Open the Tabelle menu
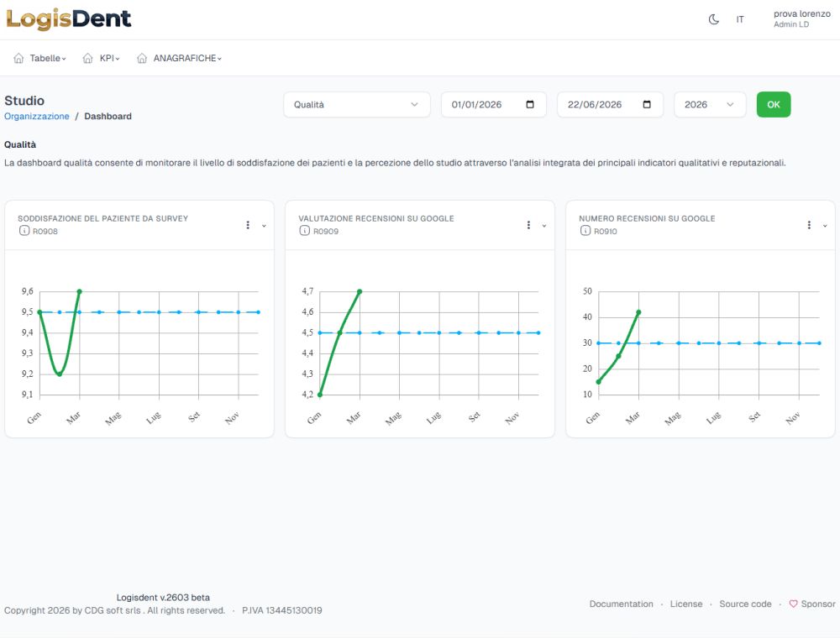 (x=48, y=58)
